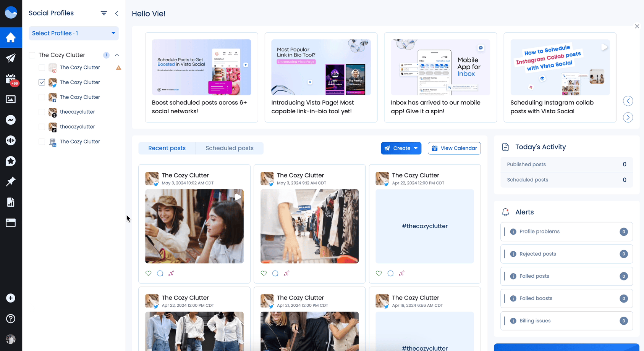This screenshot has width=644, height=351.
Task: Check the TikTok thecozyclutter profile
Action: tap(42, 127)
